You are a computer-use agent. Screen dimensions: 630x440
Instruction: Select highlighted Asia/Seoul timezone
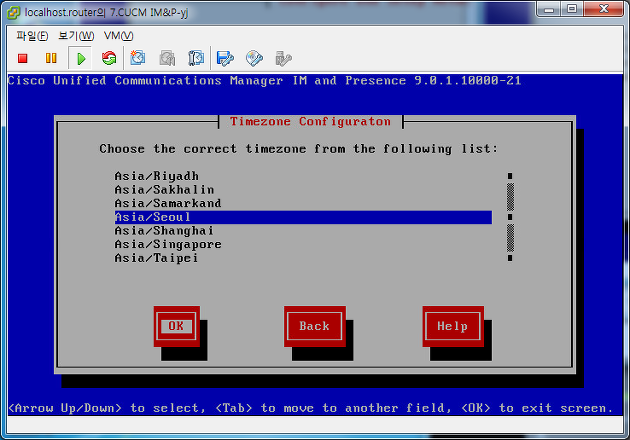tap(303, 217)
